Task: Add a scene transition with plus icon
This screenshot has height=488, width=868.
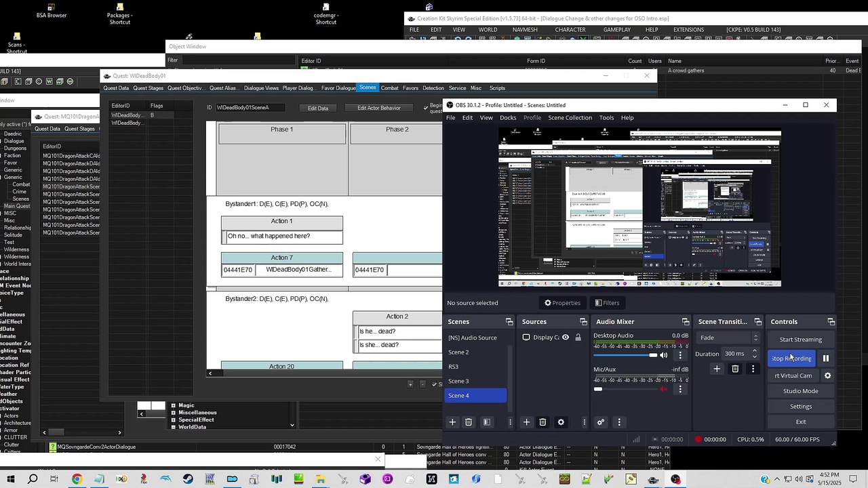Action: [717, 369]
